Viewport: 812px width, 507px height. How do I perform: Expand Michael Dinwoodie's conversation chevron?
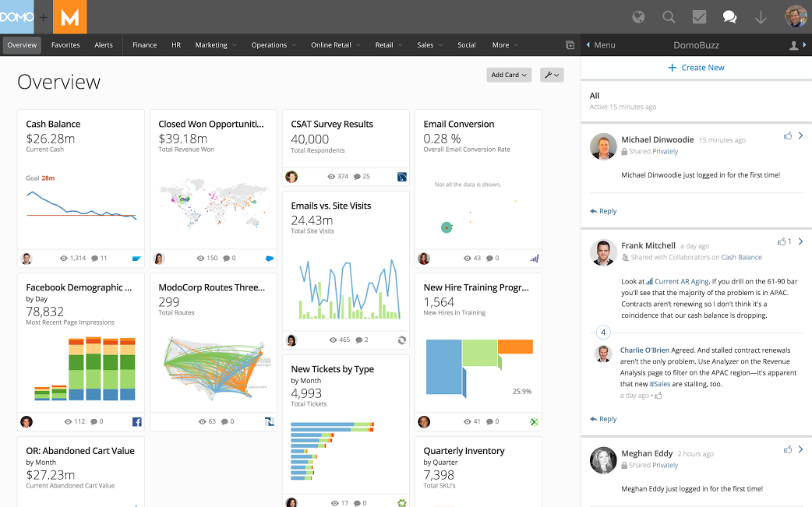[800, 136]
